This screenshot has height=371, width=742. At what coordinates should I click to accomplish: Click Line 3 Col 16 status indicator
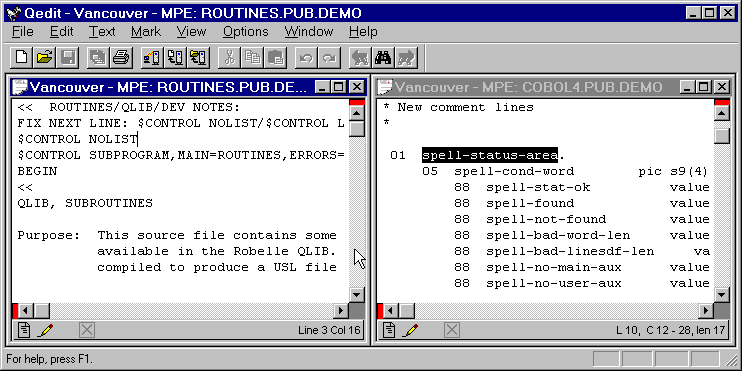[x=329, y=330]
